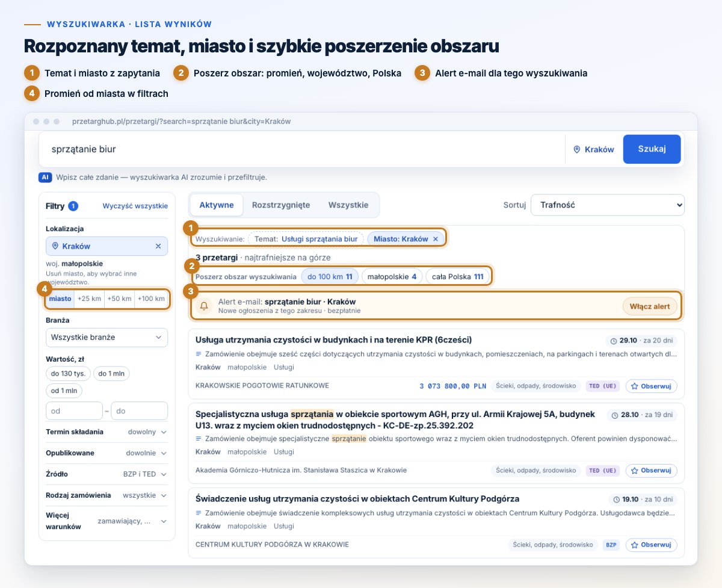Screen dimensions: 722x588
Task: Click the TED (UE) badge on KPR tender
Action: point(602,386)
